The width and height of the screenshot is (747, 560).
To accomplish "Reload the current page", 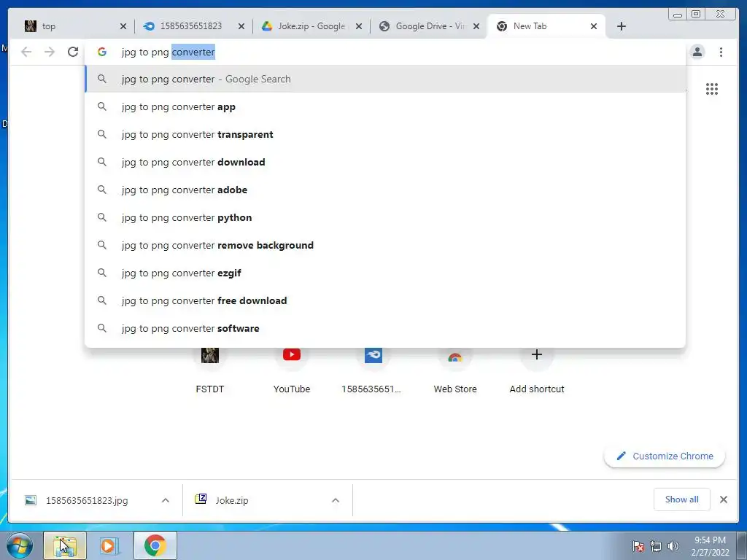I will click(x=73, y=52).
